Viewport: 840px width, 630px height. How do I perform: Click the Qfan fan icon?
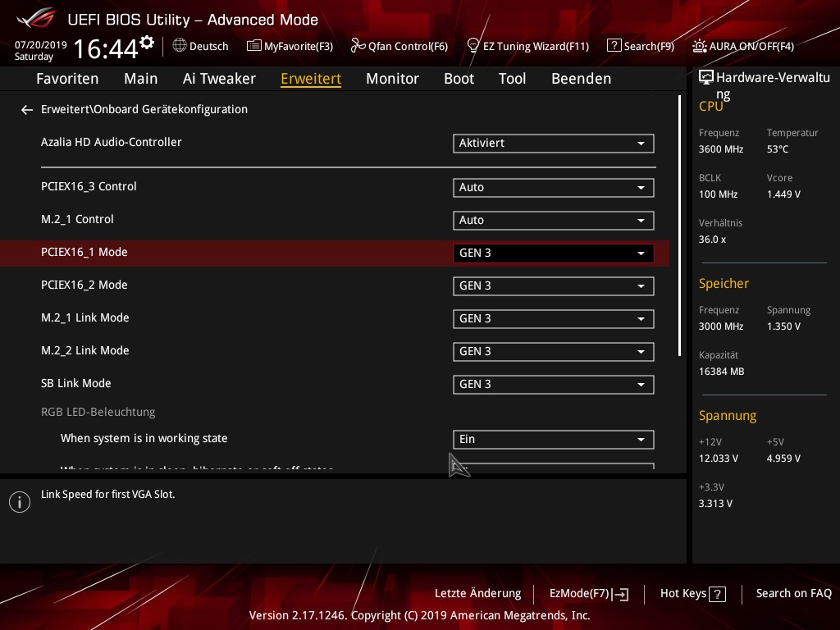point(358,46)
